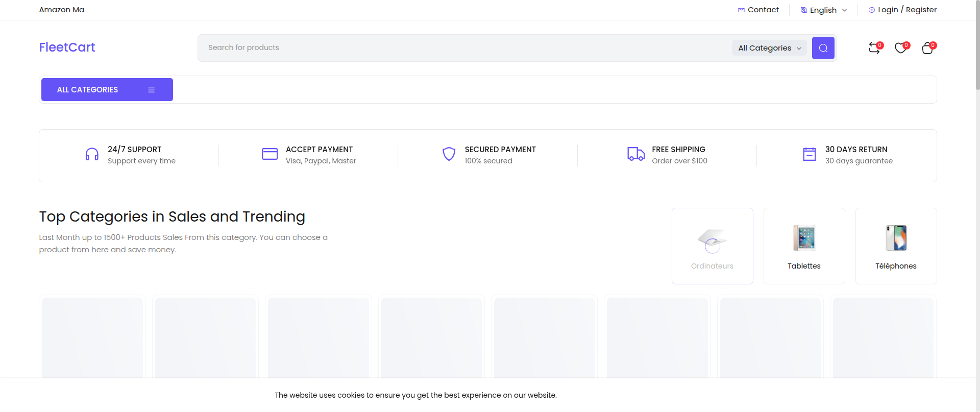
Task: Click the envelope icon beside Contact
Action: click(741, 10)
